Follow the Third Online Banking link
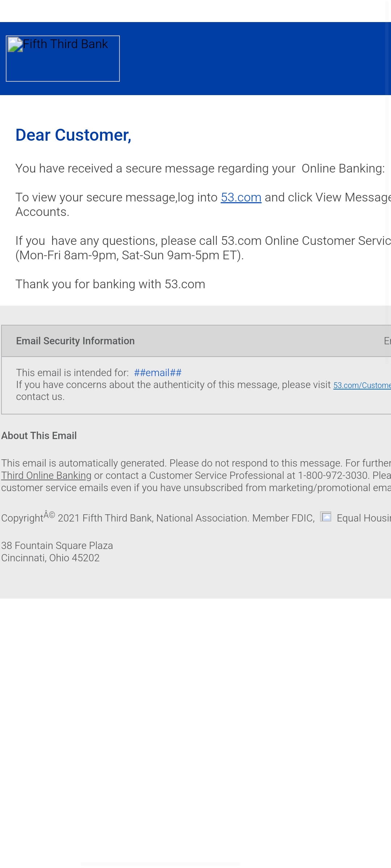391x868 pixels. [x=46, y=476]
